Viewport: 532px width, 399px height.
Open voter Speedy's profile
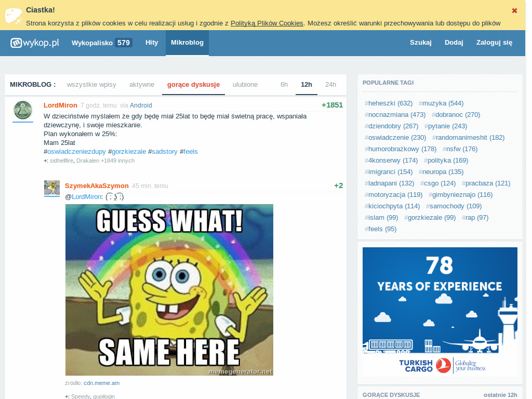pyautogui.click(x=81, y=396)
